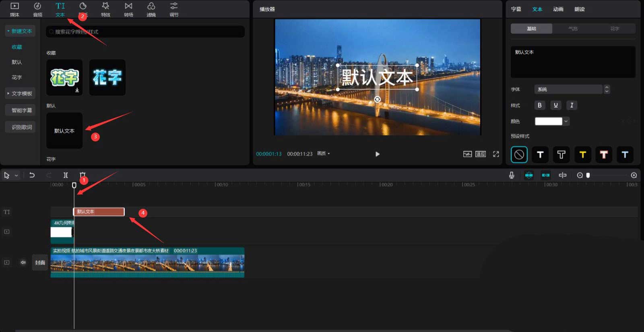Click the 封面 cover button

click(x=40, y=263)
